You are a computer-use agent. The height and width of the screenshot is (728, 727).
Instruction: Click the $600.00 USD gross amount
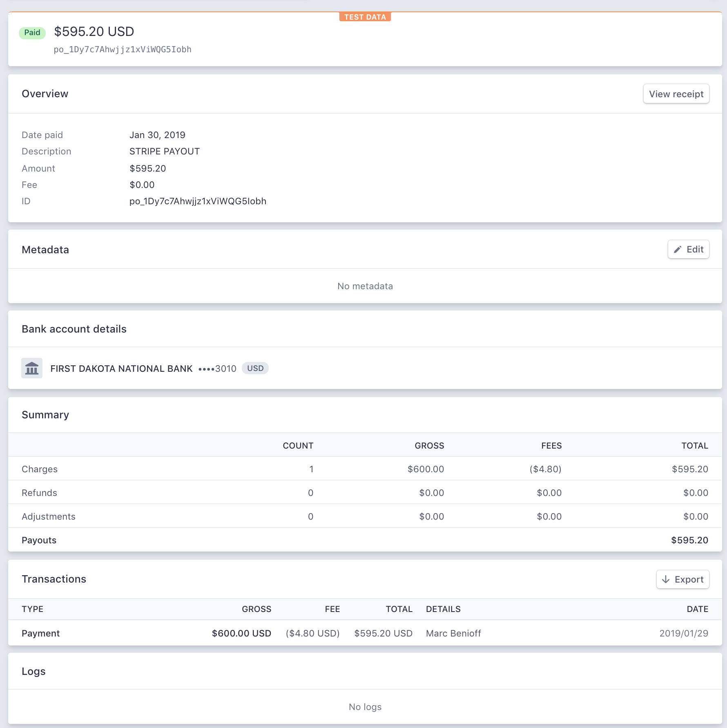point(241,633)
